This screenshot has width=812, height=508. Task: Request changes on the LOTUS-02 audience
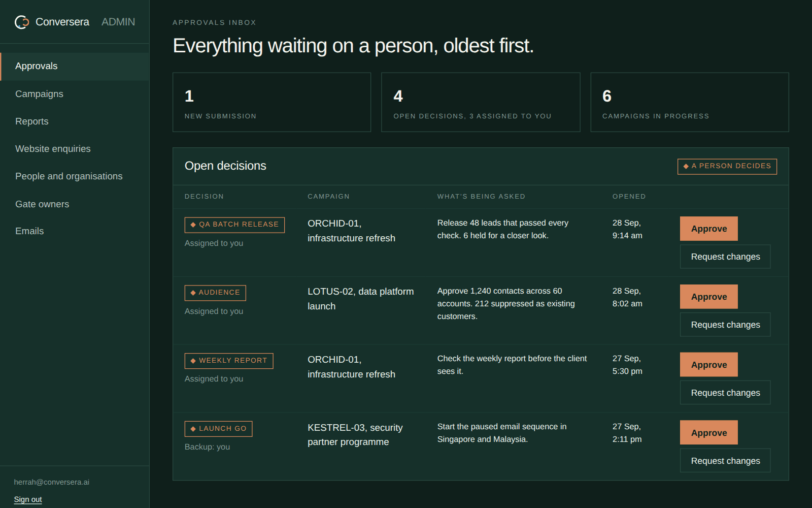pos(725,325)
